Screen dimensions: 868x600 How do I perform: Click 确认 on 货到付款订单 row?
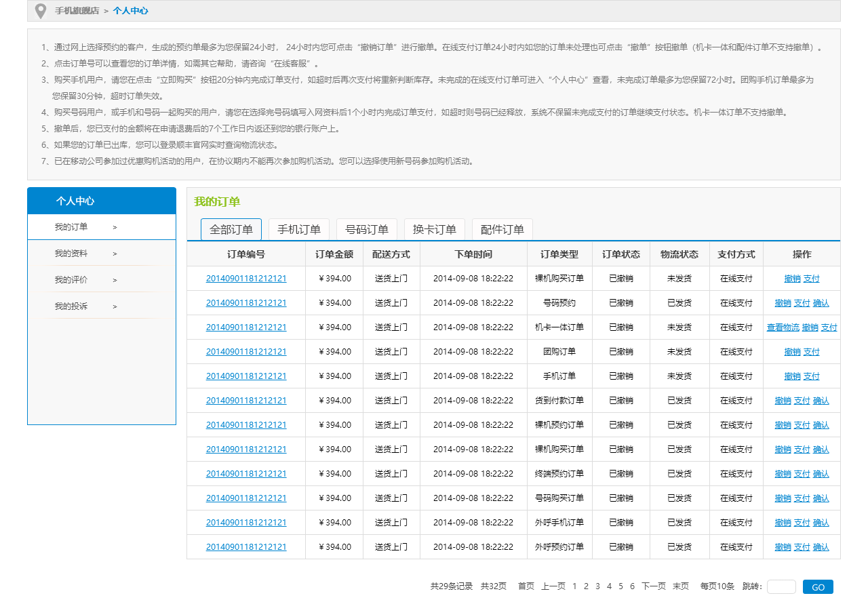(x=821, y=401)
